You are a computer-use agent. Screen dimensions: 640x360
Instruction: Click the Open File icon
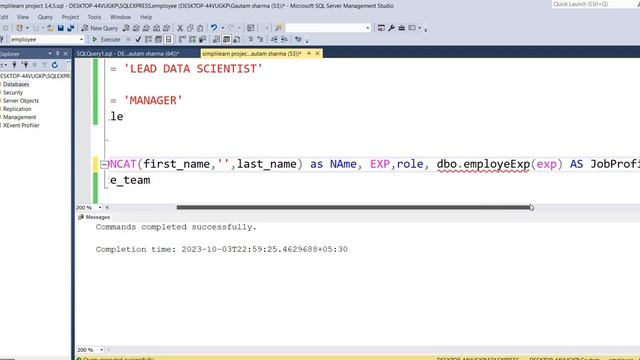tap(50, 28)
